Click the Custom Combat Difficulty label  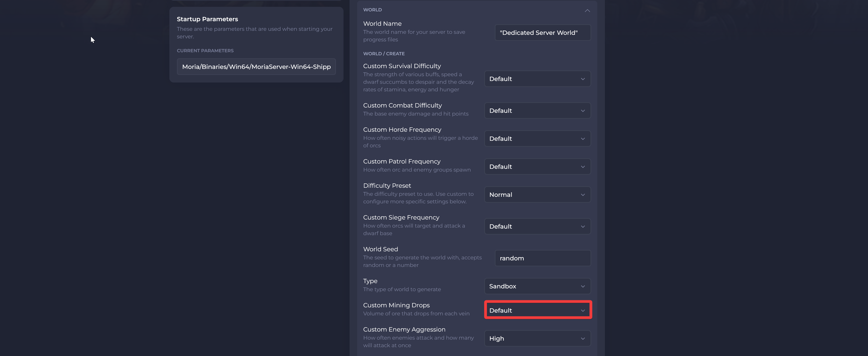[x=402, y=106]
